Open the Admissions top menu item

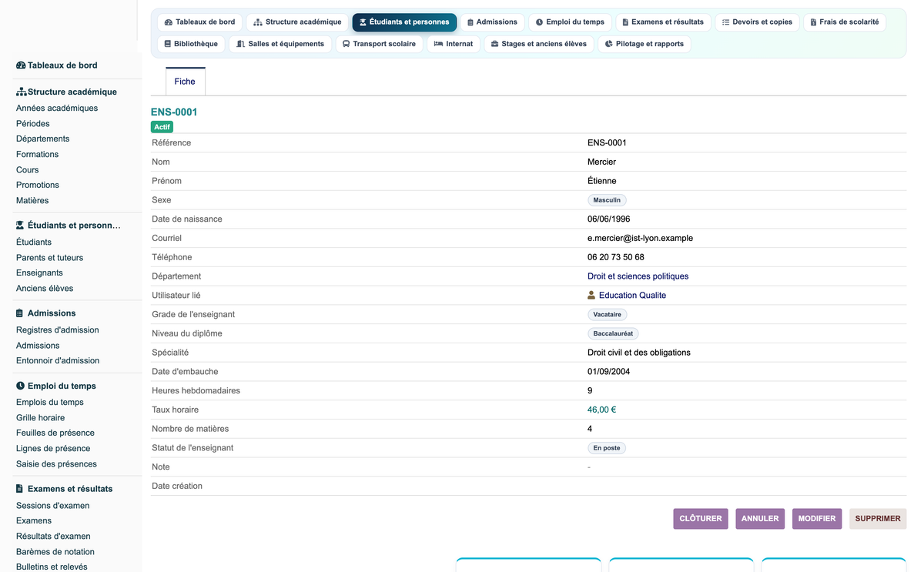coord(493,22)
